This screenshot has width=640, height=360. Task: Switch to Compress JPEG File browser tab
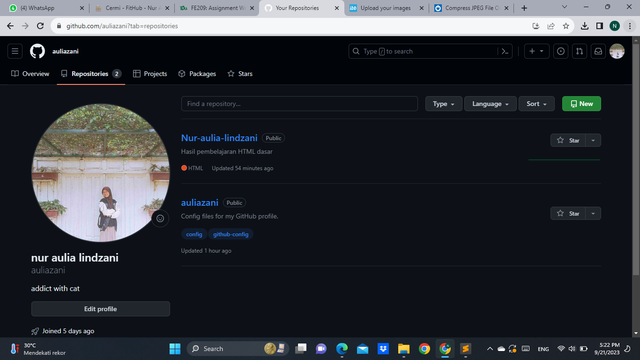(471, 8)
